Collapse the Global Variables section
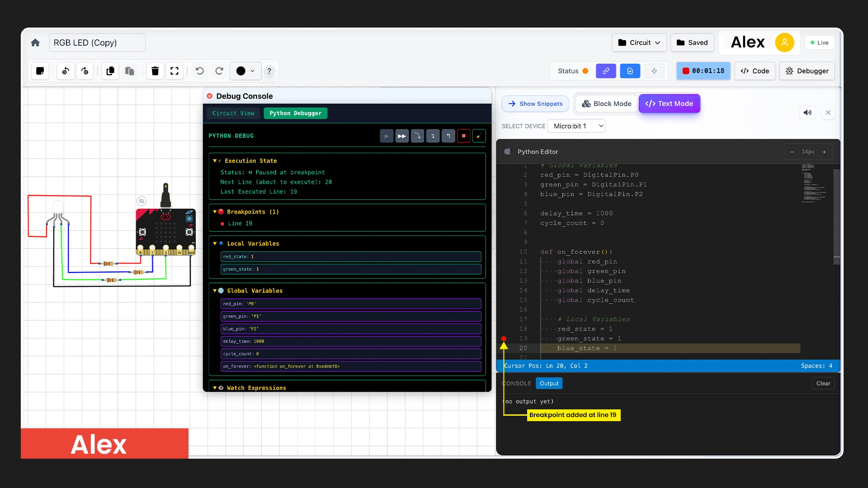The width and height of the screenshot is (868, 488). pyautogui.click(x=215, y=291)
